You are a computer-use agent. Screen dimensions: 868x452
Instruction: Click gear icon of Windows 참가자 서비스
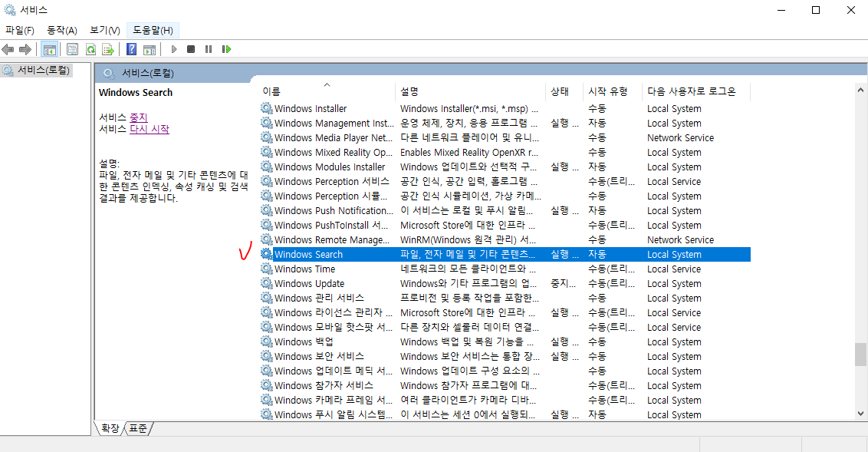pyautogui.click(x=266, y=385)
